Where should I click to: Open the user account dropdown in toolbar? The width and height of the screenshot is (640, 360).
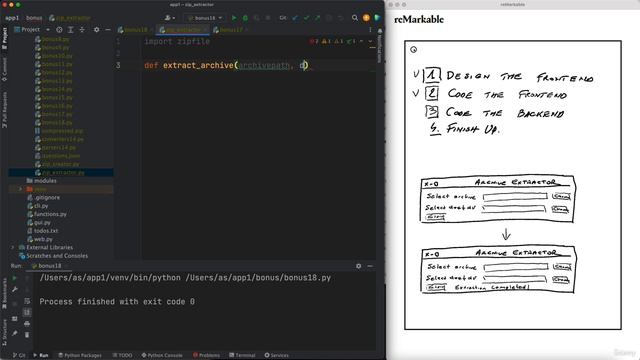tap(170, 18)
